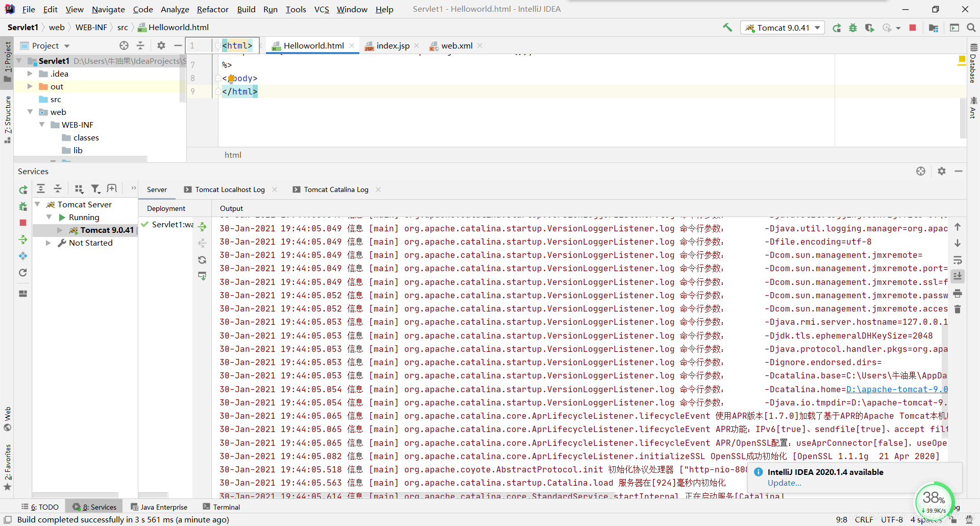Screen dimensions: 980x526
Task: Open the File menu
Action: coord(29,9)
